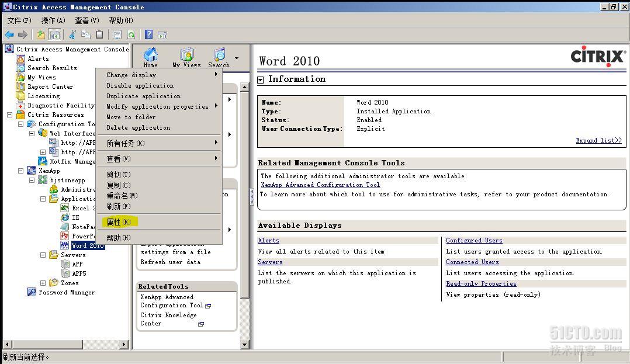Select Diagnostic Facility in the tree

point(61,105)
